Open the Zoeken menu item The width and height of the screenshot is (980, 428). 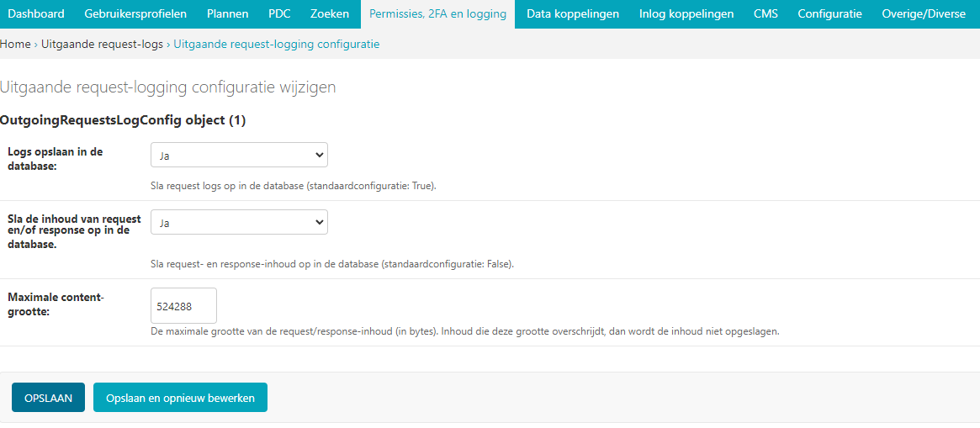[x=330, y=13]
